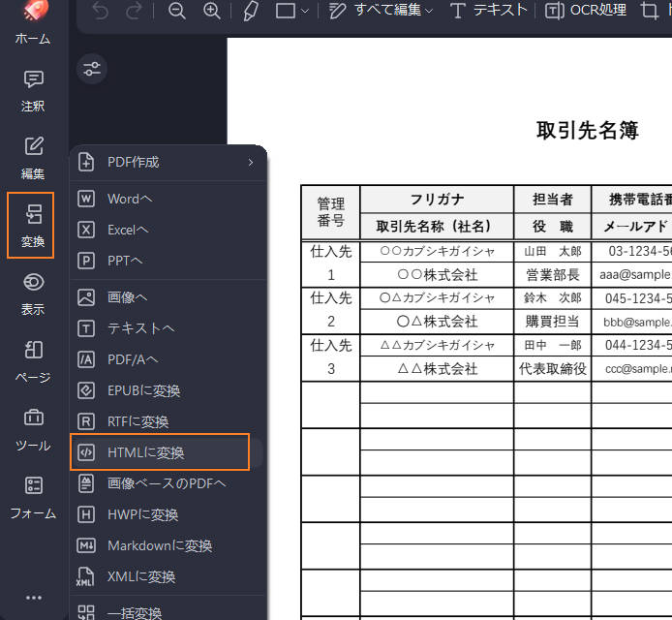Select the highlighter pen tool
The width and height of the screenshot is (672, 620).
(251, 11)
